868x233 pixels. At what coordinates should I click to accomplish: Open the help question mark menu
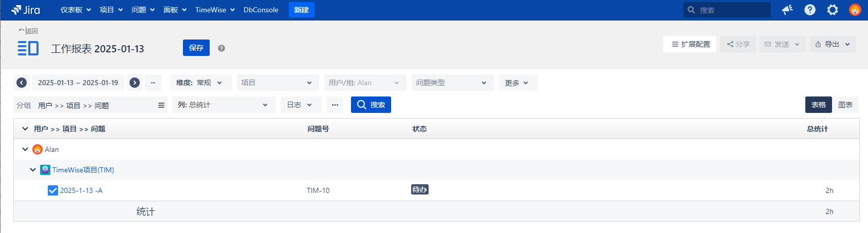point(810,10)
